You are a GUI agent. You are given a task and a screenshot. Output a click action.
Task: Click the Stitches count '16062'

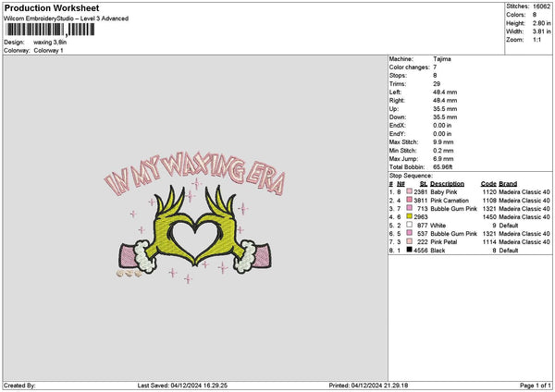point(541,6)
